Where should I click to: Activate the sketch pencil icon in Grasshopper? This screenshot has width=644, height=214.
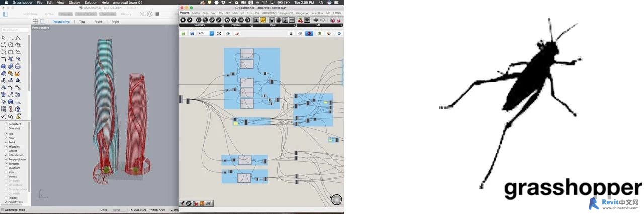pos(237,33)
